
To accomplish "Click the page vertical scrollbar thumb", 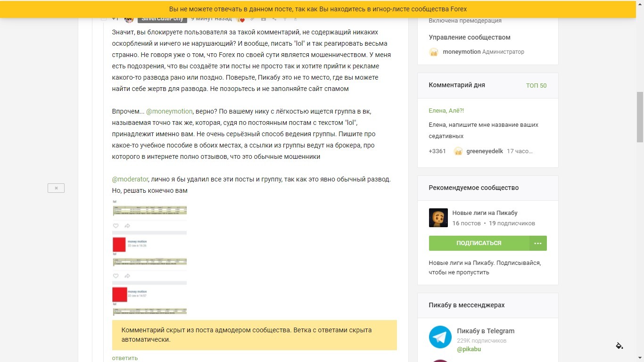I will 640,117.
